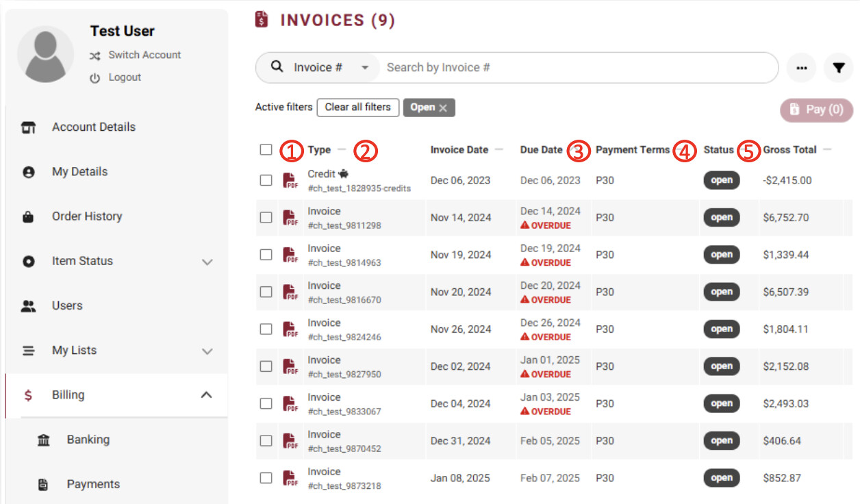Tick checkbox for invoice #ch_test_9814963

266,255
